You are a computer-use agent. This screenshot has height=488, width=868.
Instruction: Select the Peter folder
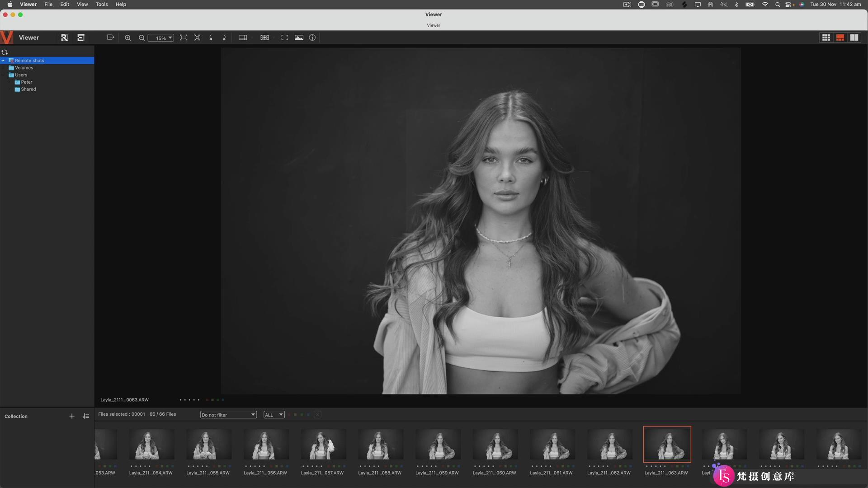(x=26, y=82)
